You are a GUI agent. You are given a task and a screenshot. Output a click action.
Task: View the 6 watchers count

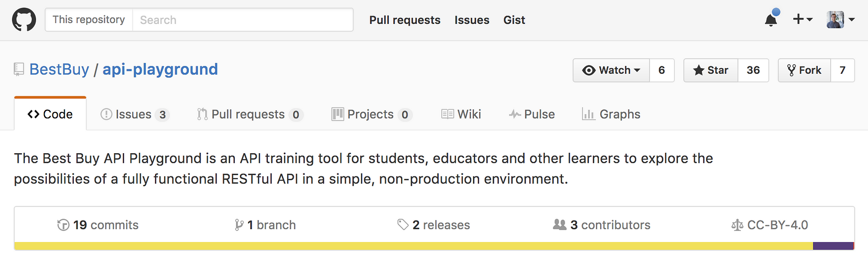point(662,70)
